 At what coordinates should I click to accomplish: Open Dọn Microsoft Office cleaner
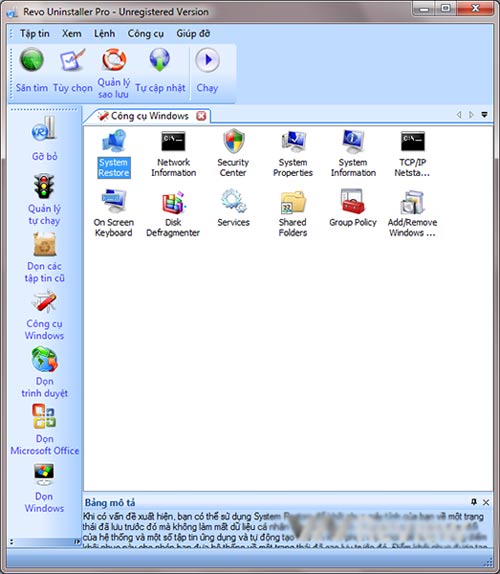[44, 430]
